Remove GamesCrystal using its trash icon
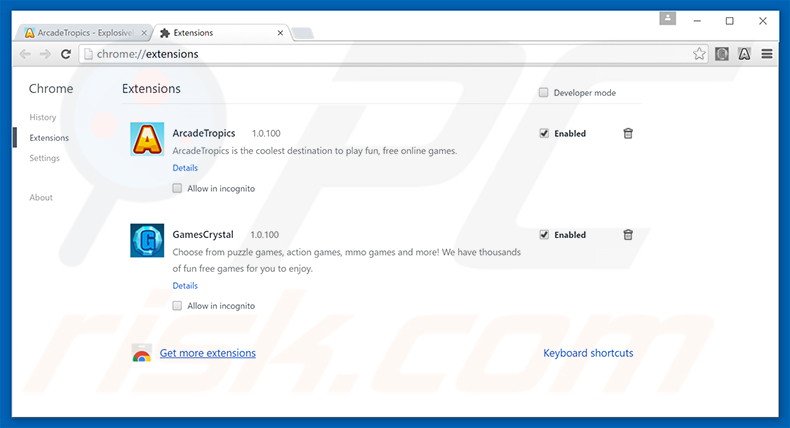790x428 pixels. click(628, 235)
